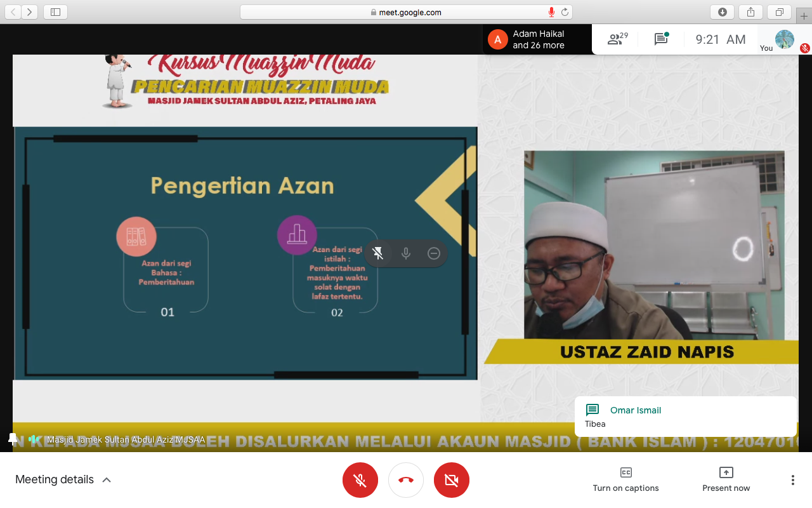
Task: Click the meet.google.com address bar
Action: coord(406,12)
